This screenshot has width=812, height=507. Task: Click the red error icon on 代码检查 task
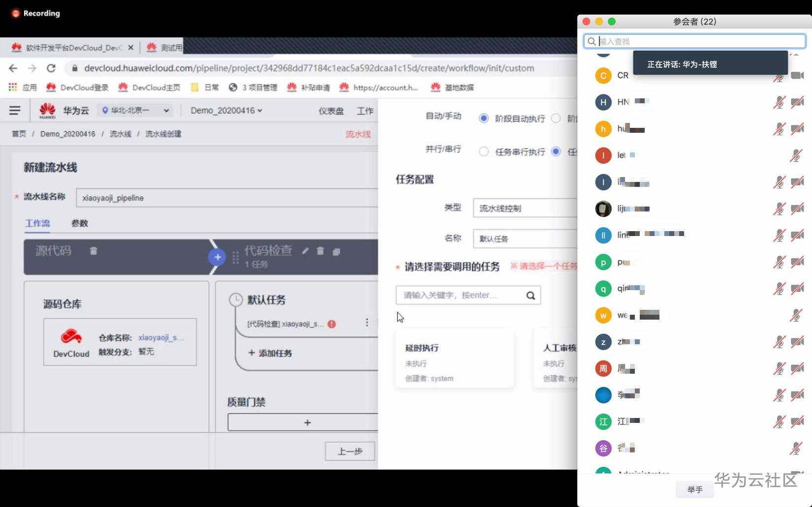coord(332,324)
